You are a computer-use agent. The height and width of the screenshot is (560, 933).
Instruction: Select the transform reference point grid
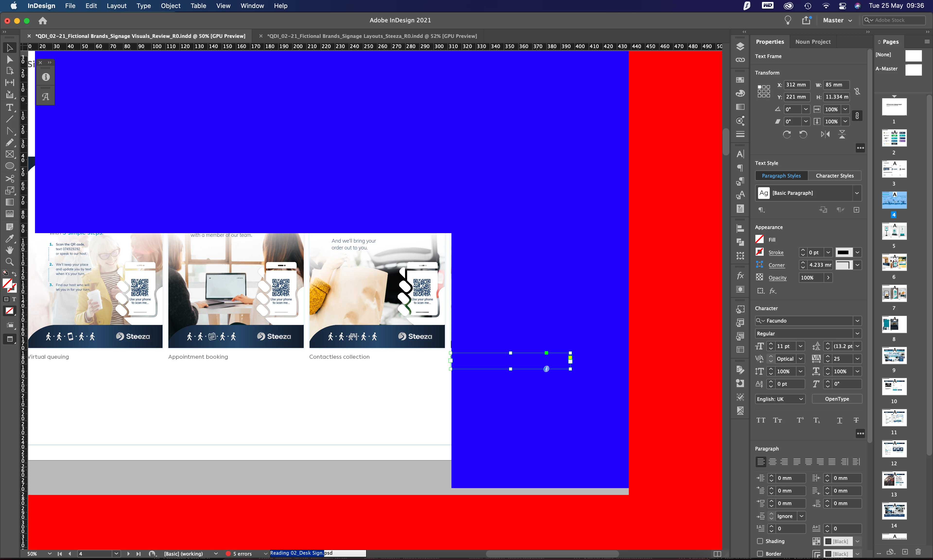point(764,91)
